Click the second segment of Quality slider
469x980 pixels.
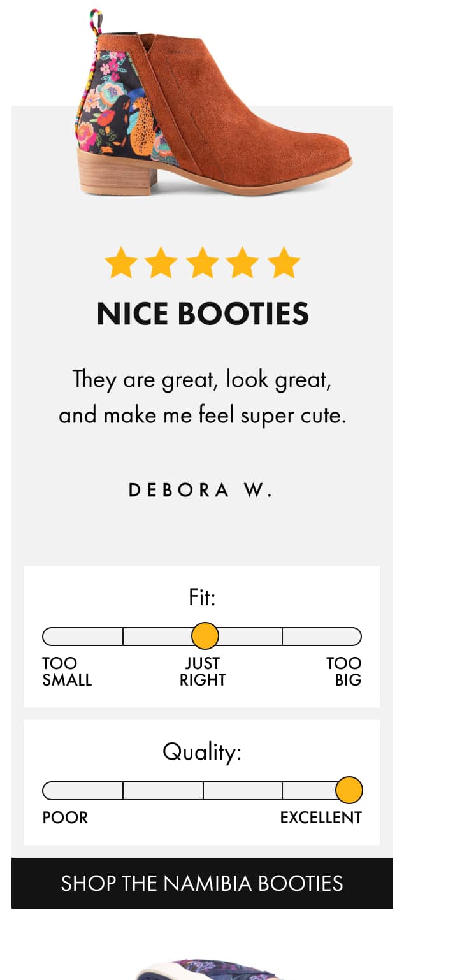162,791
